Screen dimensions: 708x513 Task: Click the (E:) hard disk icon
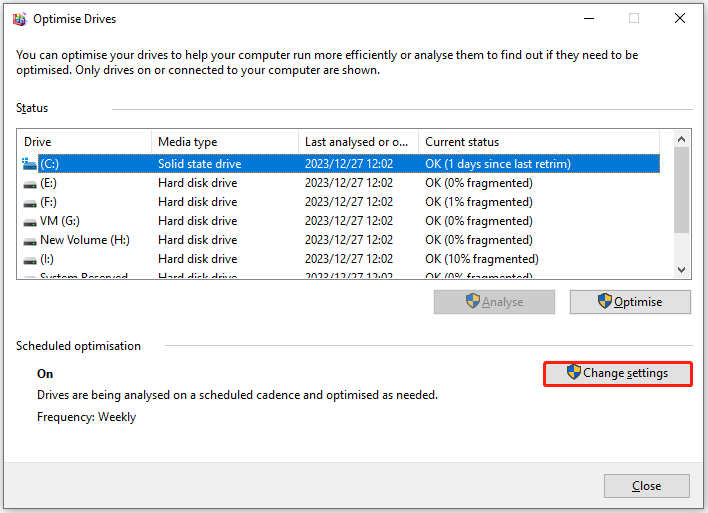[x=29, y=183]
